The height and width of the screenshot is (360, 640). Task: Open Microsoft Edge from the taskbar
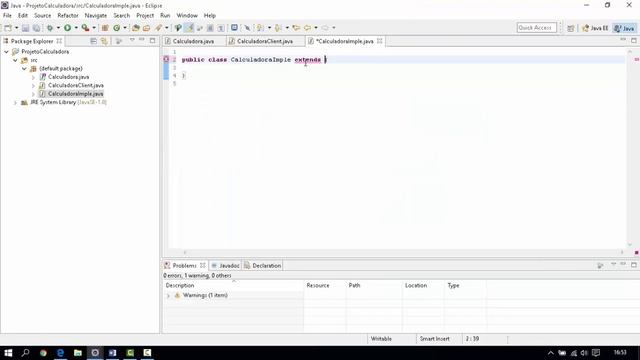tap(60, 353)
